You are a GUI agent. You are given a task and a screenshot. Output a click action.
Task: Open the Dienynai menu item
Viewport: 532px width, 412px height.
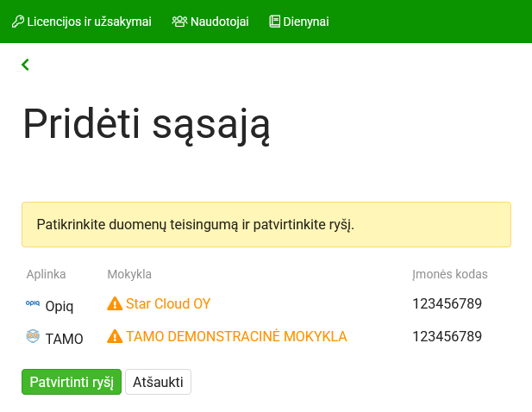tap(305, 22)
